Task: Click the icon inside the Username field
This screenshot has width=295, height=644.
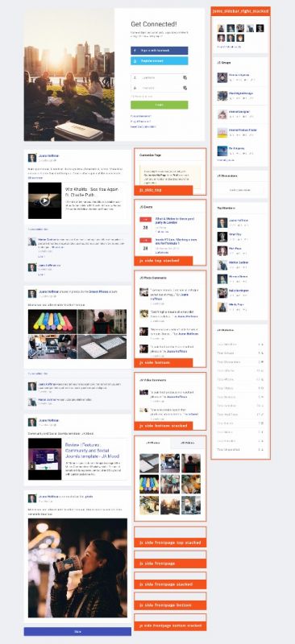Action: click(x=185, y=77)
